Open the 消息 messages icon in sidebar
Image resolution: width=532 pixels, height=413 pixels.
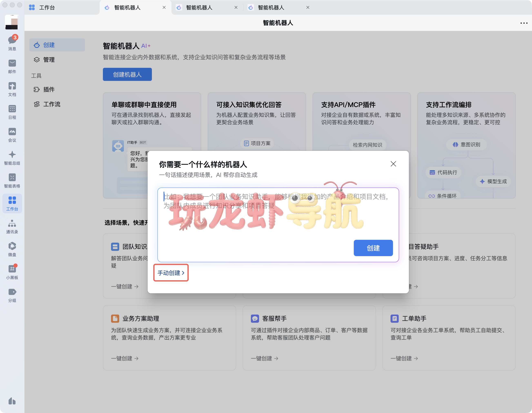tap(12, 43)
